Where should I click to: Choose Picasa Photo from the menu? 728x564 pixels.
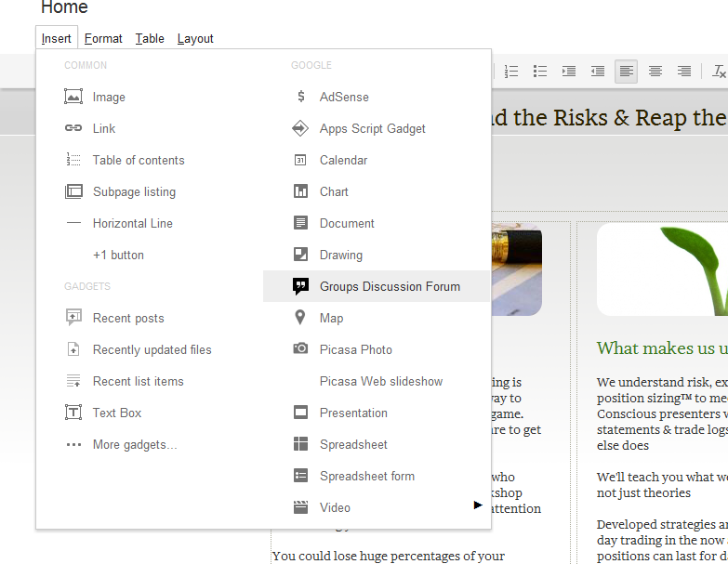point(355,349)
